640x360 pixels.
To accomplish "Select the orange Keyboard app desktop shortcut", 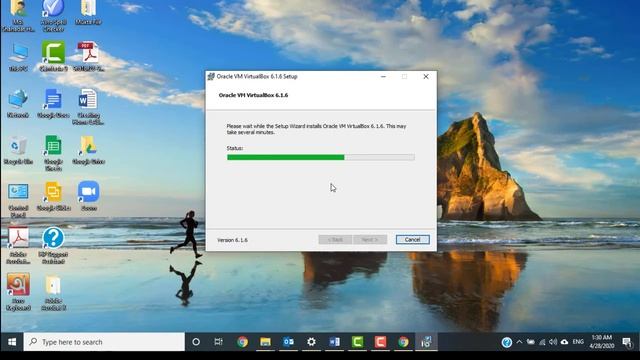I will coord(18,292).
